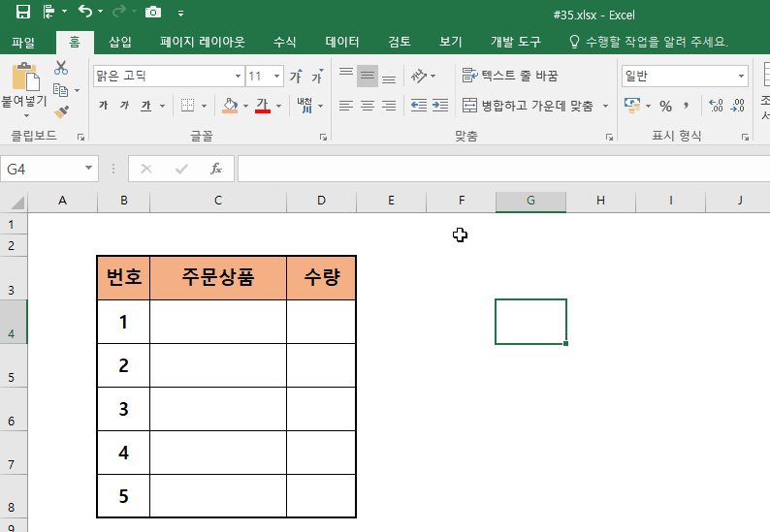The height and width of the screenshot is (532, 770).
Task: Toggle middle vertical alignment
Action: pos(368,77)
